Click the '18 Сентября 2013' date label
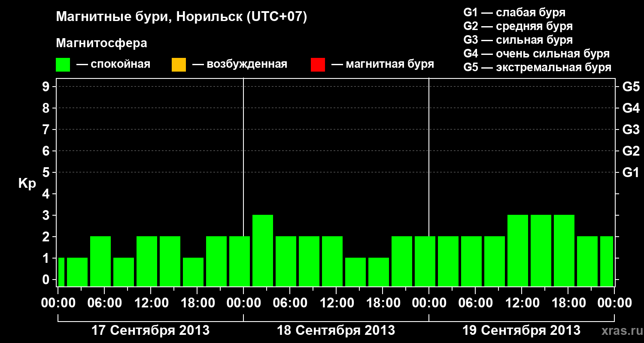 336,331
